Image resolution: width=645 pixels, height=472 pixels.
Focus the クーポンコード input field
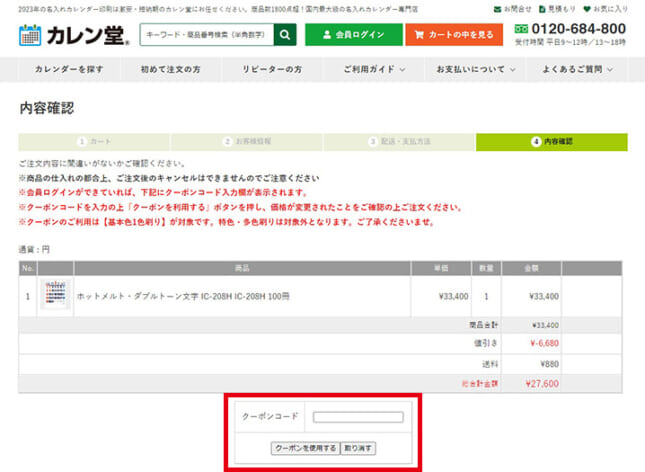[358, 417]
